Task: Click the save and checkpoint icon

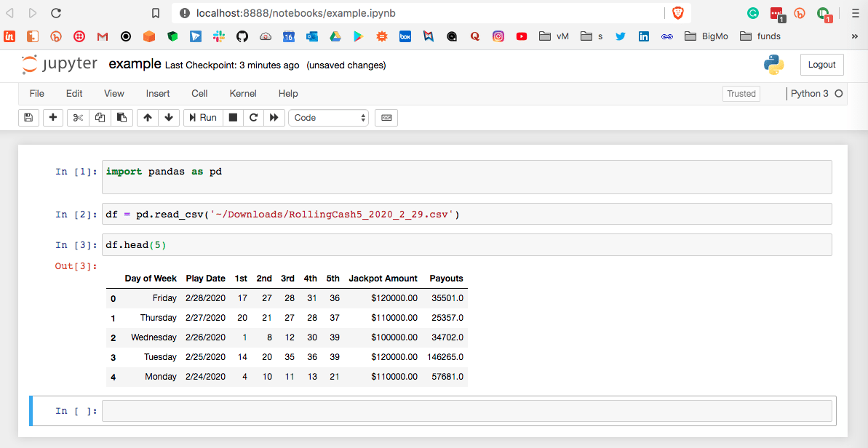Action: tap(28, 118)
